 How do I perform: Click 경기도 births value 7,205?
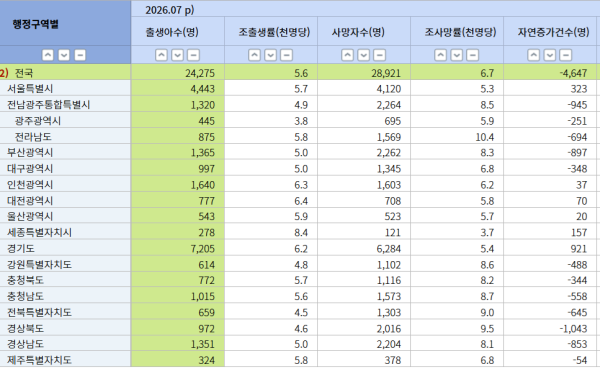point(202,249)
